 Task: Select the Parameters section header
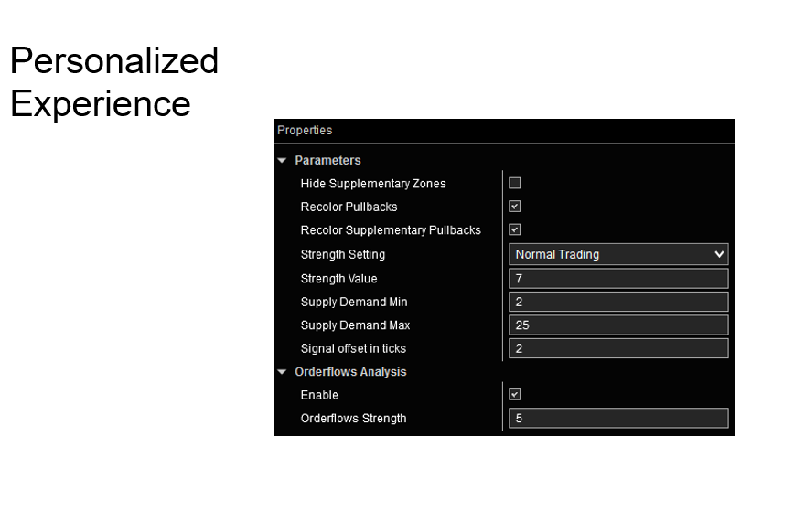[x=327, y=161]
